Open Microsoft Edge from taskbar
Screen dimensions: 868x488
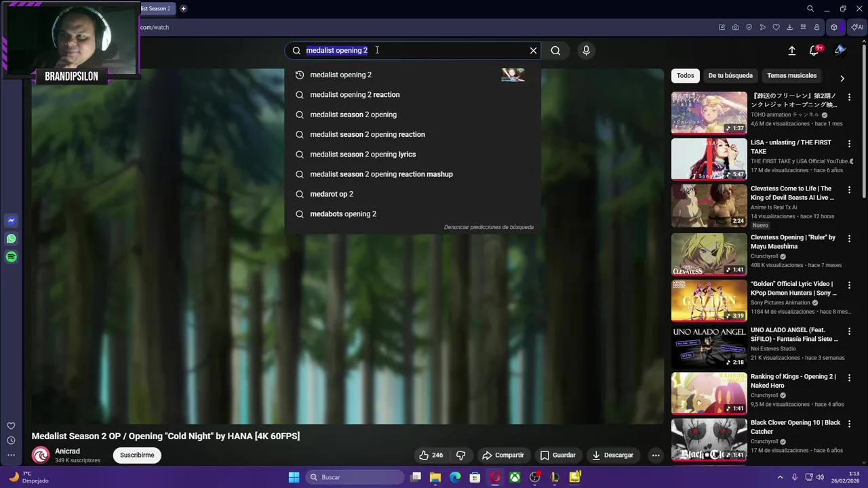pos(455,477)
